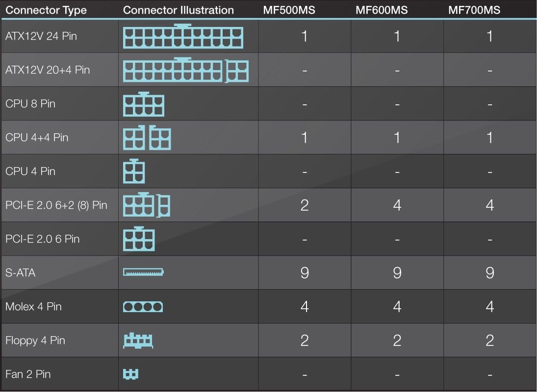537x392 pixels.
Task: Click MF600MS PCI-E 6+2 Pin count 4
Action: [x=397, y=205]
